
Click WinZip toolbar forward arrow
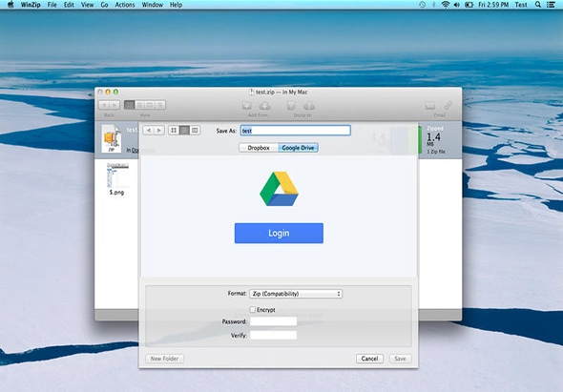click(x=115, y=105)
